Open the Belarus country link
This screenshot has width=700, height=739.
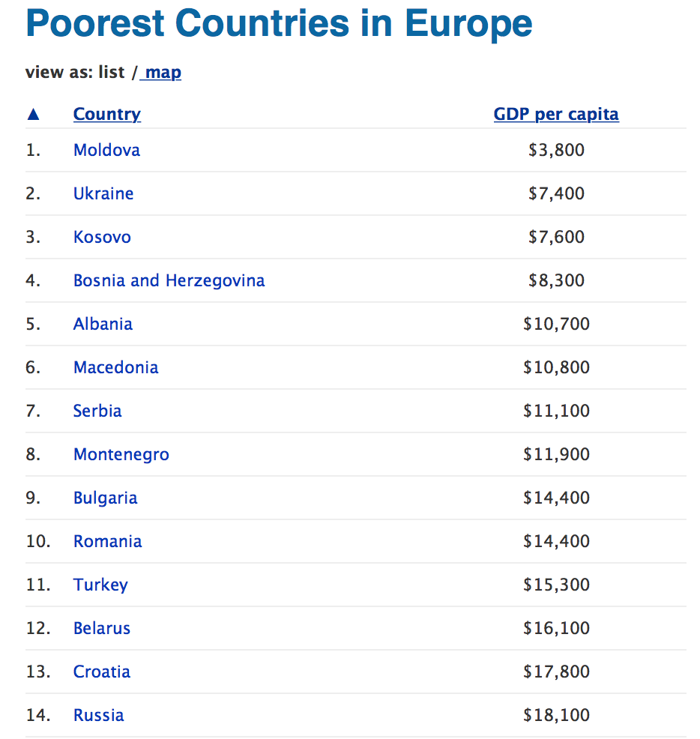(101, 629)
